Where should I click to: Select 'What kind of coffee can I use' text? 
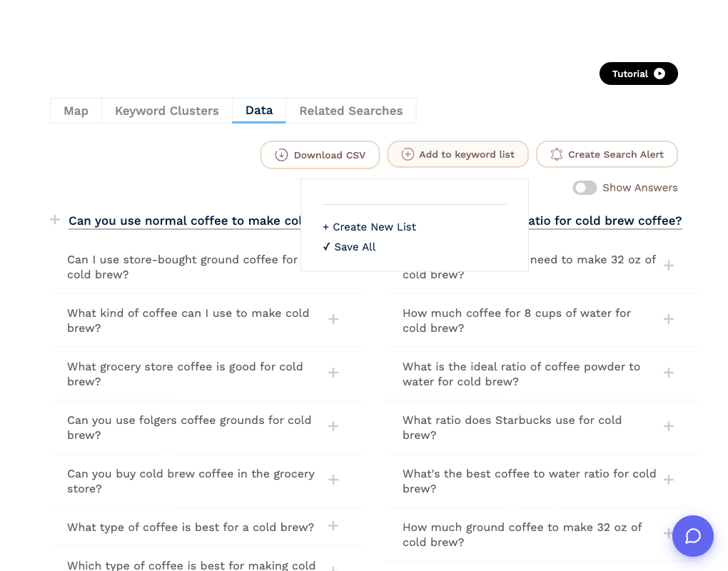pyautogui.click(x=188, y=320)
